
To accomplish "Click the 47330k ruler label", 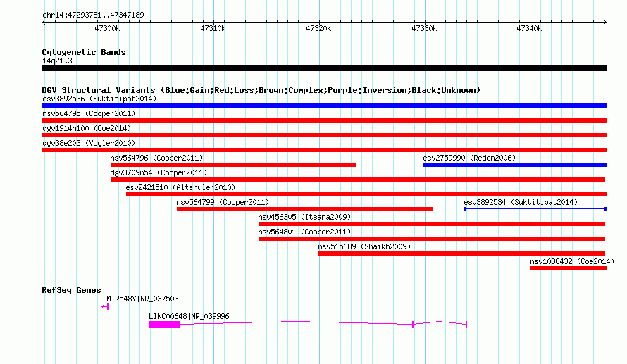I will click(x=424, y=28).
